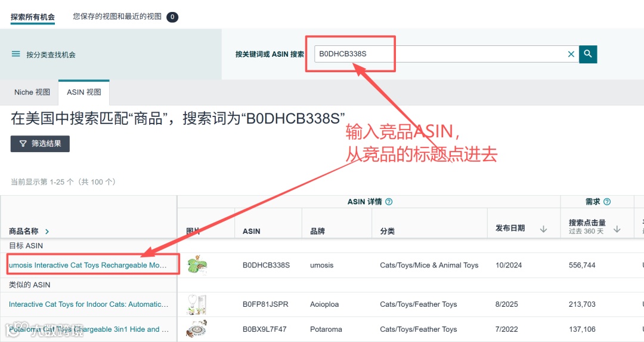Click release date 7/2022
Viewport: 644px width, 342px height.
[506, 329]
